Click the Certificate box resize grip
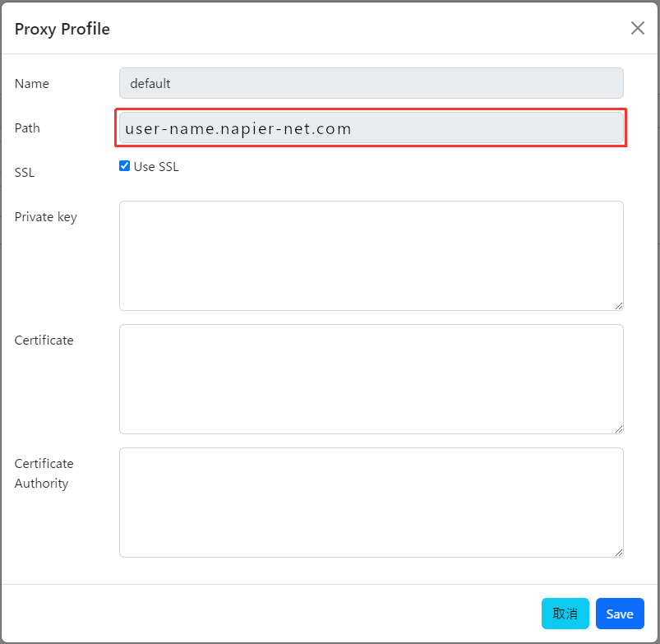 pyautogui.click(x=618, y=429)
